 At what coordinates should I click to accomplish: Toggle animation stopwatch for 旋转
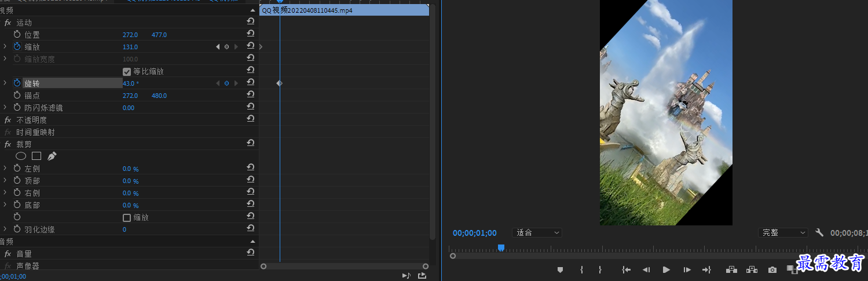click(x=17, y=83)
